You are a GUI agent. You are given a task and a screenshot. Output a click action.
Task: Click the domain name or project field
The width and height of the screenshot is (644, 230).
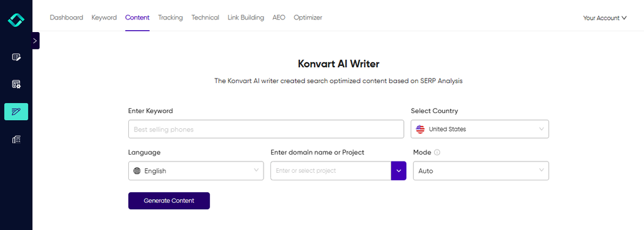[x=331, y=170]
